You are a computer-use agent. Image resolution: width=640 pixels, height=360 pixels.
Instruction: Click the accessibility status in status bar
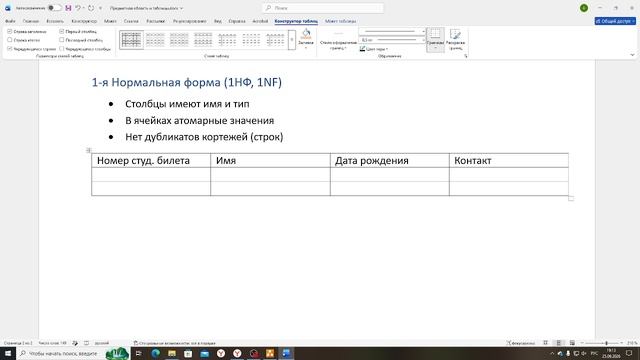tap(174, 343)
